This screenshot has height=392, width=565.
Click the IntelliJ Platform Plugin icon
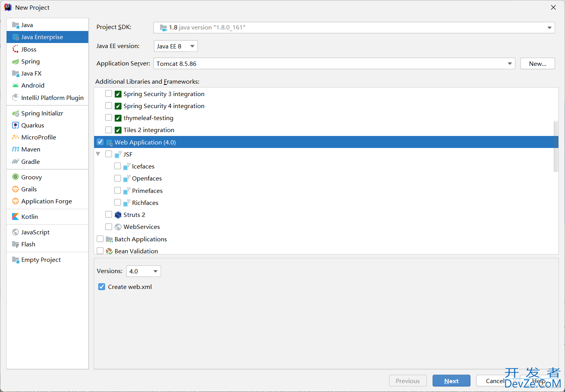click(15, 98)
